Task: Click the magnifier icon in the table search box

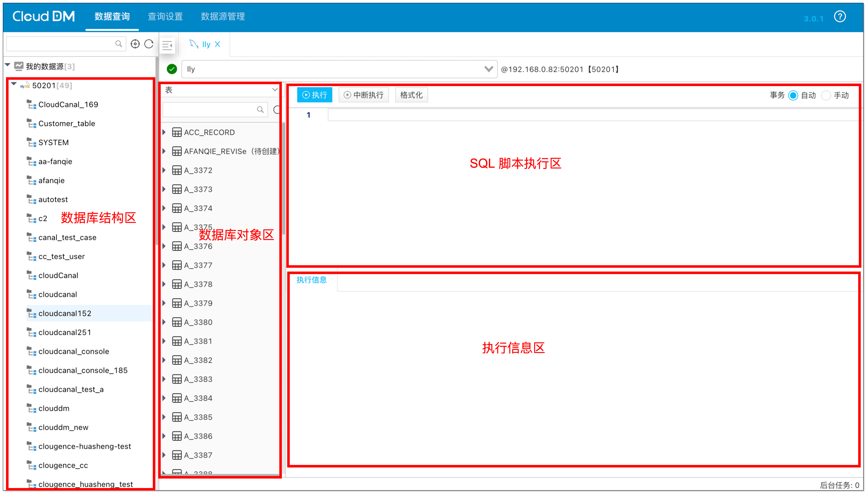Action: pyautogui.click(x=260, y=110)
